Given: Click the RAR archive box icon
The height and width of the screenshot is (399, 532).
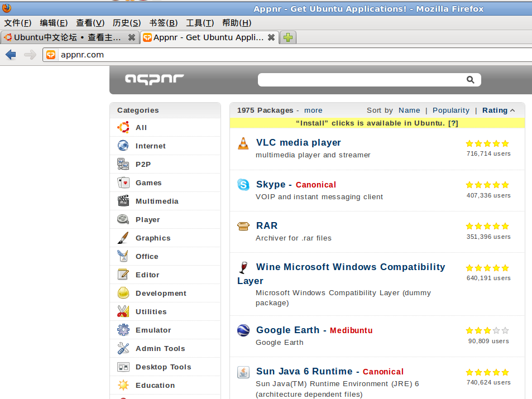Looking at the screenshot, I should (243, 226).
